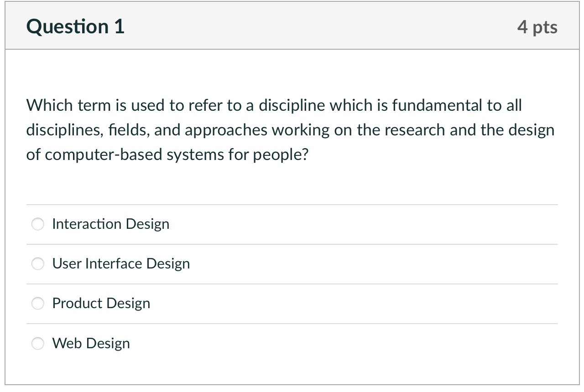Click the "4 pts" points label
The height and width of the screenshot is (392, 584).
(537, 27)
